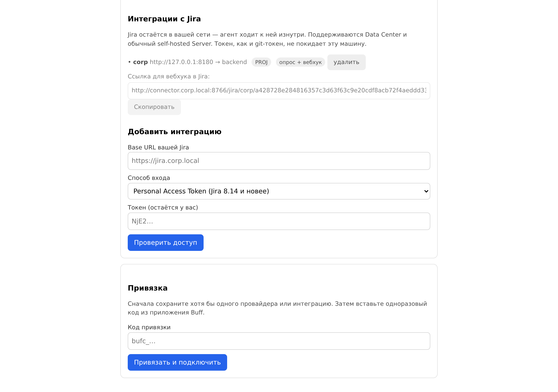Screen dimensions: 558x392
Task: Click the Добавить интеграцию heading
Action: click(x=175, y=131)
